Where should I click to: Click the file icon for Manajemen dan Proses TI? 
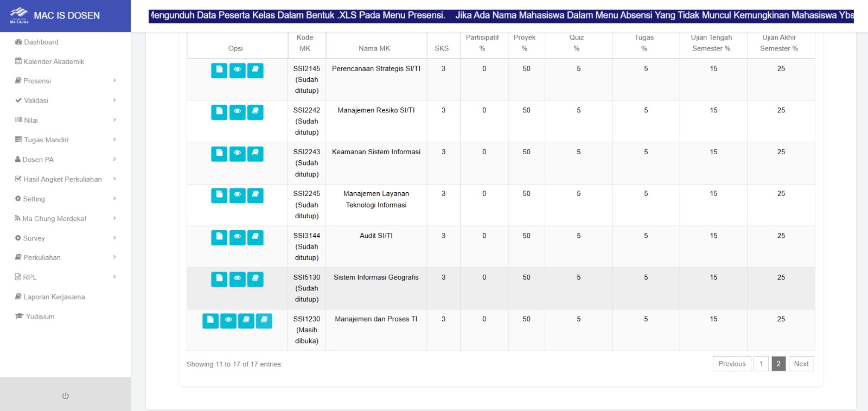click(210, 321)
